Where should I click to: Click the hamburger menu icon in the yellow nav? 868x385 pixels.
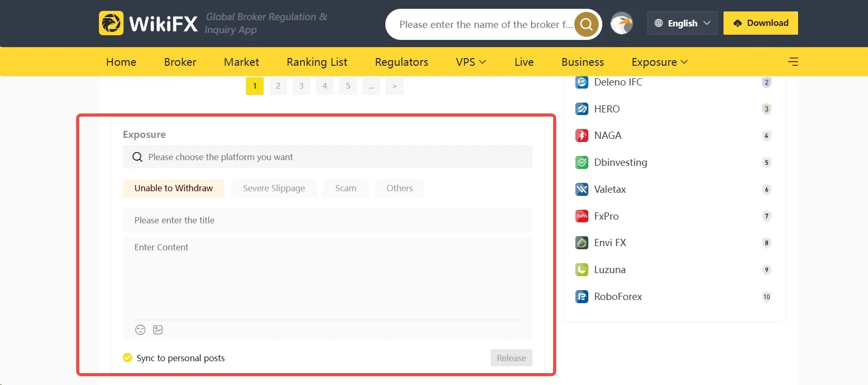pos(793,62)
